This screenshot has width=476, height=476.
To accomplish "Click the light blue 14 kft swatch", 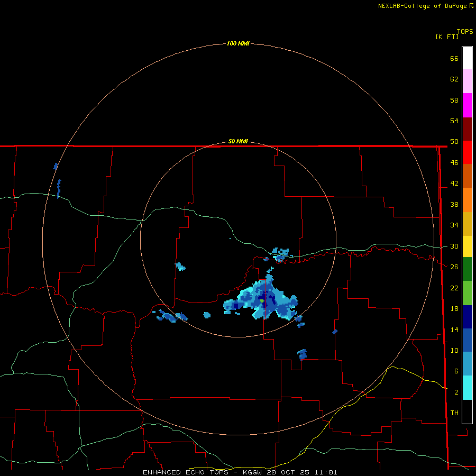I will (x=467, y=364).
